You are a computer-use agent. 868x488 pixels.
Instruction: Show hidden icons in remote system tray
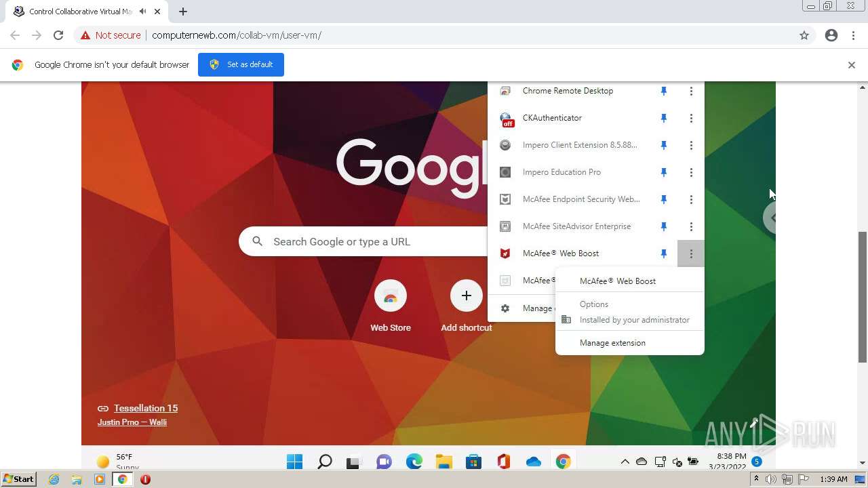625,462
